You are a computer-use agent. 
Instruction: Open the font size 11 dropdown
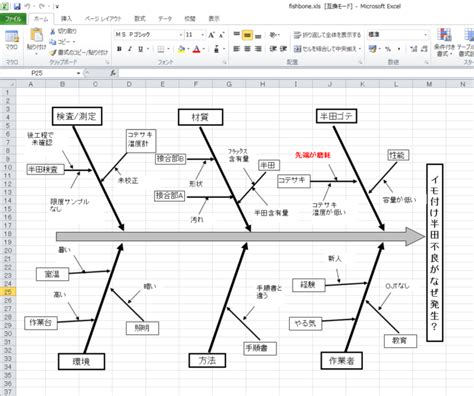click(x=202, y=35)
